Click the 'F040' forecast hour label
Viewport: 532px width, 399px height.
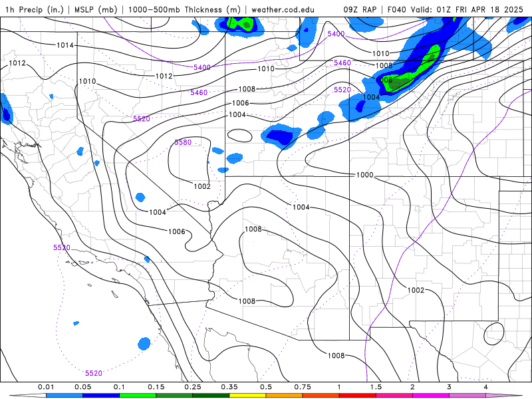396,9
